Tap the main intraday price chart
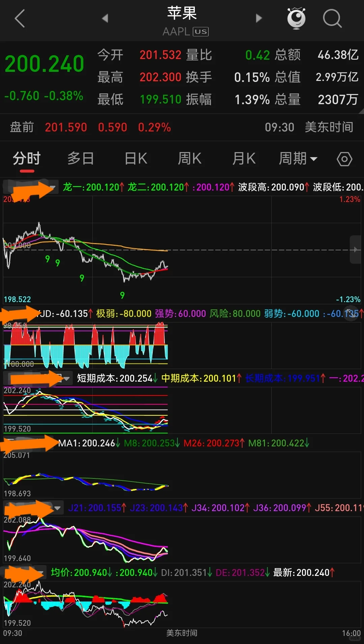This screenshot has width=364, height=644. tap(182, 250)
